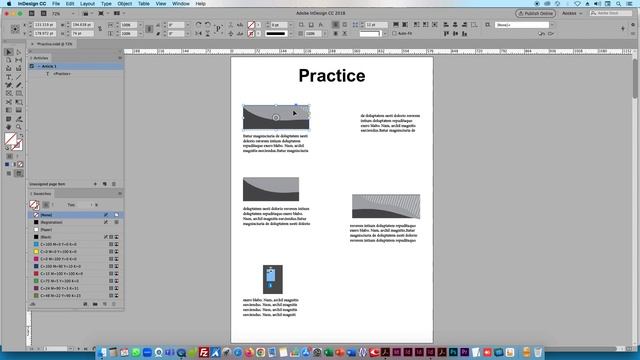The height and width of the screenshot is (360, 640).
Task: Select the Scissors tool
Action: point(9,102)
